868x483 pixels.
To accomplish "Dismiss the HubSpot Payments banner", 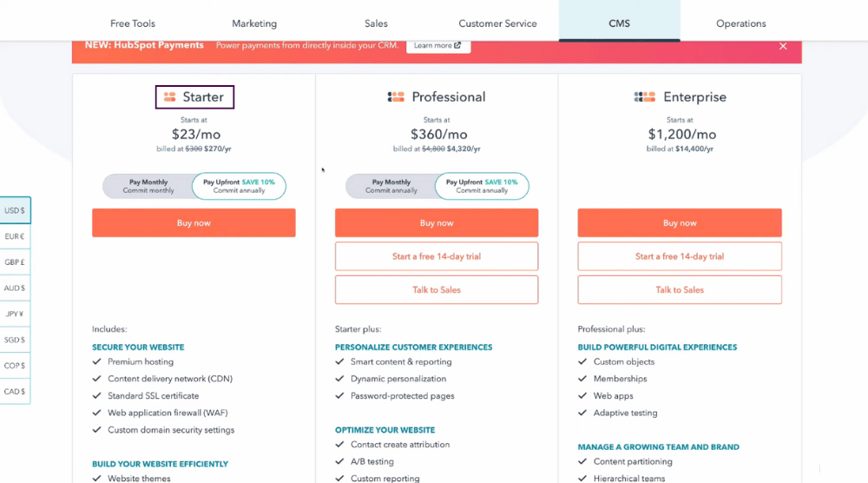I will click(x=783, y=46).
